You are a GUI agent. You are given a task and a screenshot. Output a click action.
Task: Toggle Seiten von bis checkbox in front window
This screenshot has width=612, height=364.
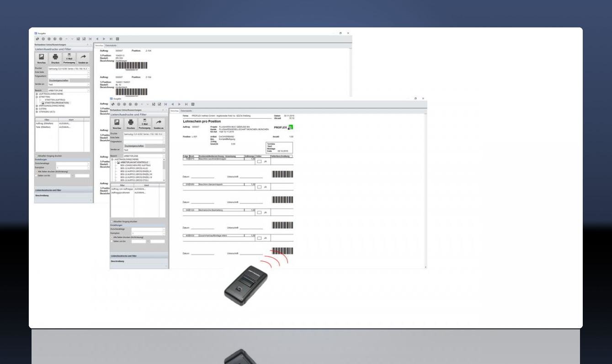112,241
